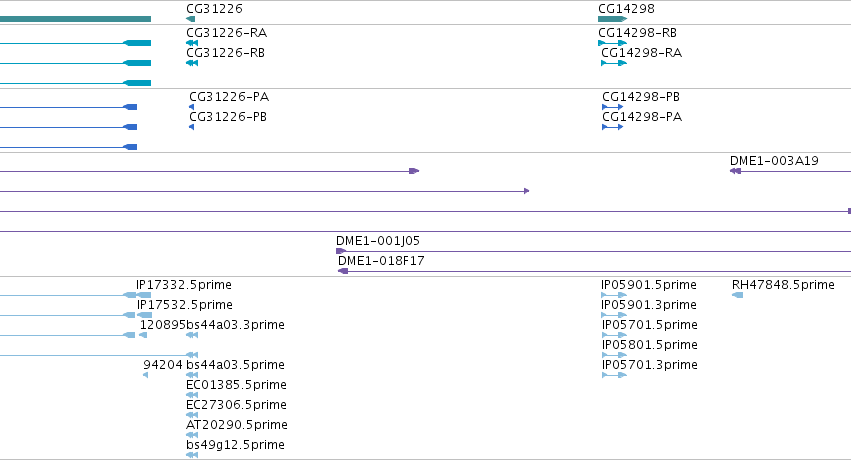Select the CG14298 gene label
This screenshot has height=460, width=851.
click(x=626, y=9)
